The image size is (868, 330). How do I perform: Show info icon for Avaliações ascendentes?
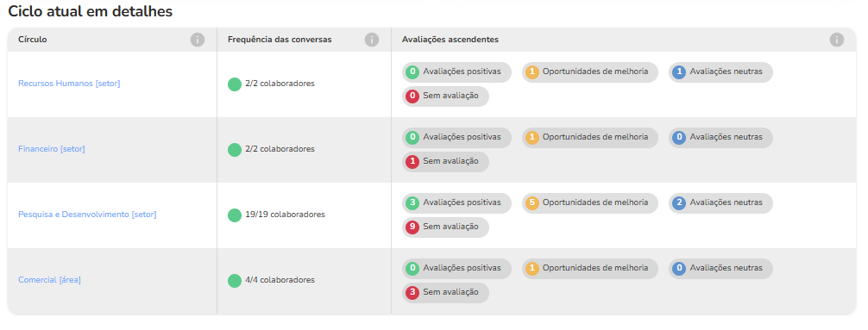837,40
